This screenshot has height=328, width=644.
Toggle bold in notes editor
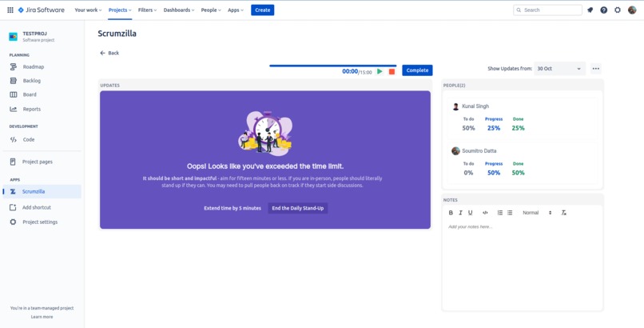pyautogui.click(x=451, y=213)
